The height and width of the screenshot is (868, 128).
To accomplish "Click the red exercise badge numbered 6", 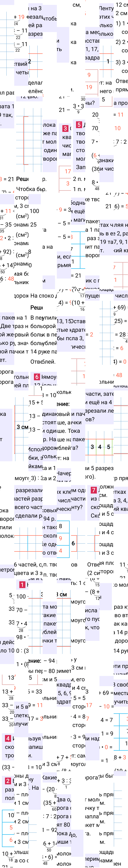I will 37,377.
